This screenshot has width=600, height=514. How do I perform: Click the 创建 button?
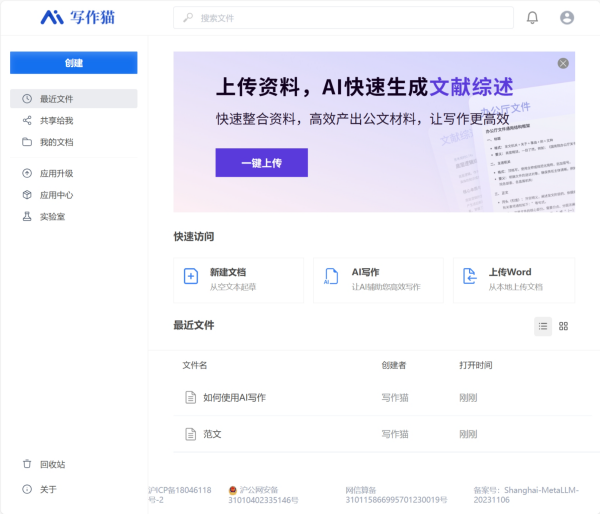click(74, 63)
